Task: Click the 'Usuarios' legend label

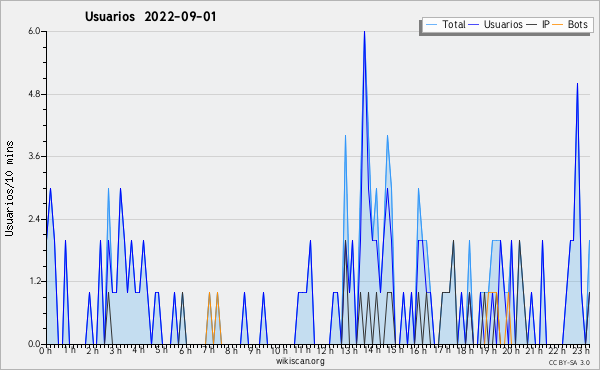Action: pos(503,24)
